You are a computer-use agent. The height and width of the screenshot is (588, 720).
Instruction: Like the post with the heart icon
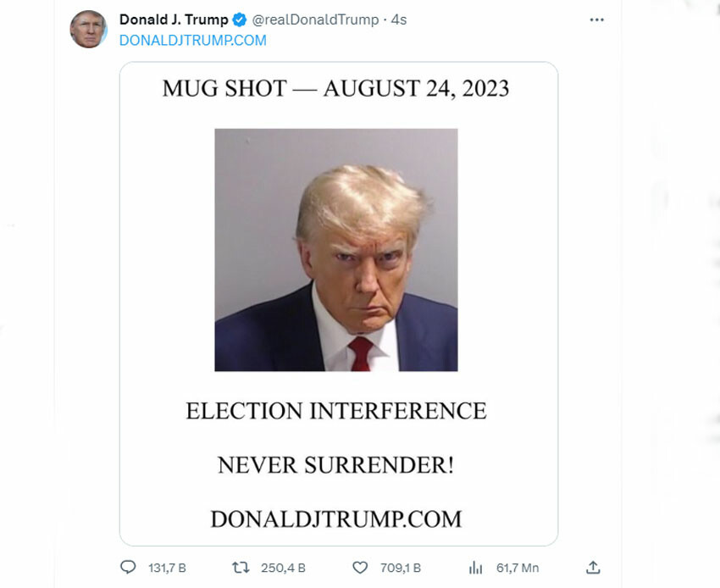360,568
